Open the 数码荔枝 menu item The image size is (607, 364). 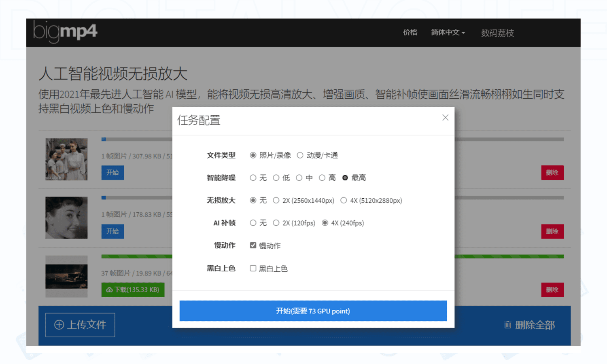(x=497, y=33)
